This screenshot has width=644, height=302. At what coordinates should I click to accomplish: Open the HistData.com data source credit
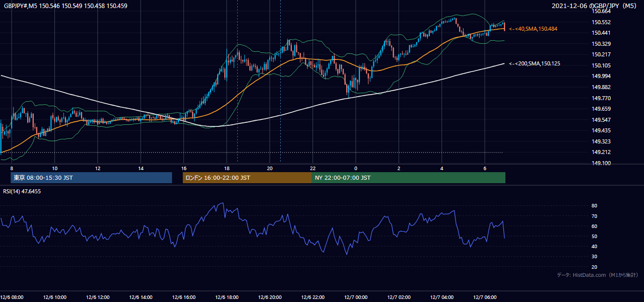(x=598, y=275)
